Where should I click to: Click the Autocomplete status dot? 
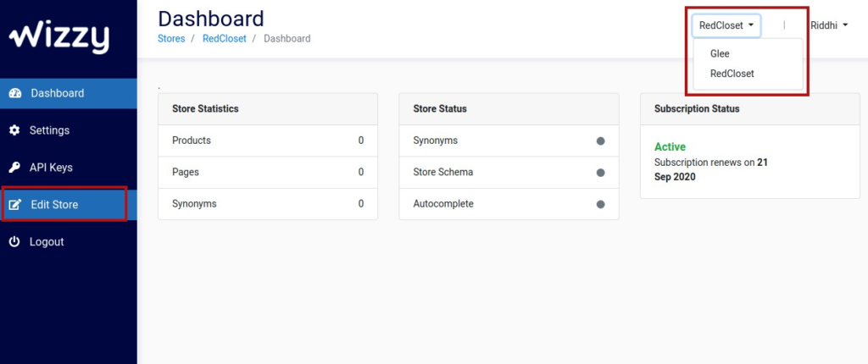[x=601, y=204]
